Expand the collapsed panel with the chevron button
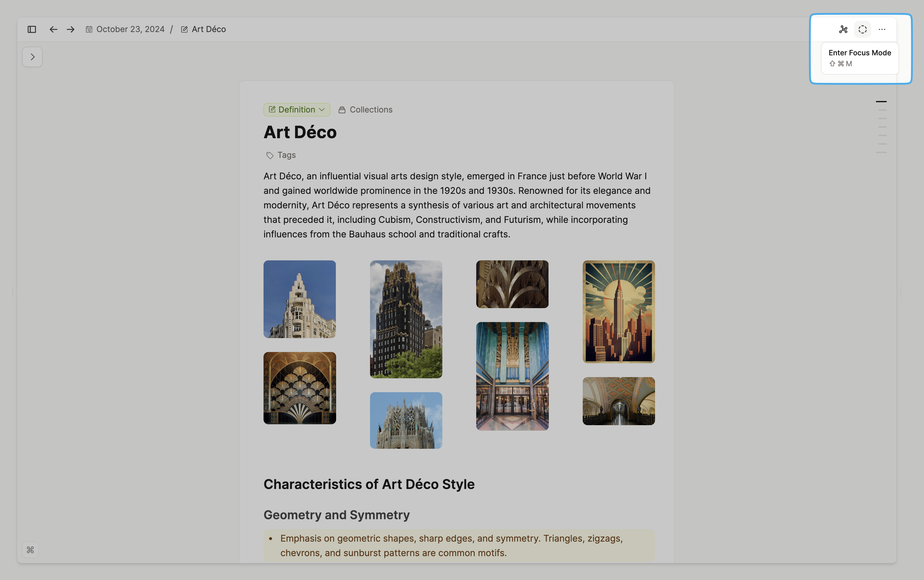 pyautogui.click(x=32, y=57)
